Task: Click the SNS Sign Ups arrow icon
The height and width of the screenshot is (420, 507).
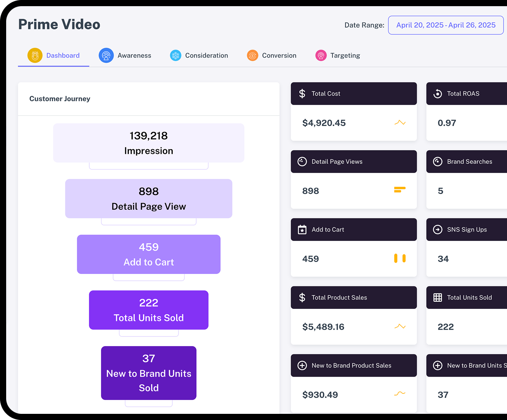Action: pyautogui.click(x=438, y=230)
